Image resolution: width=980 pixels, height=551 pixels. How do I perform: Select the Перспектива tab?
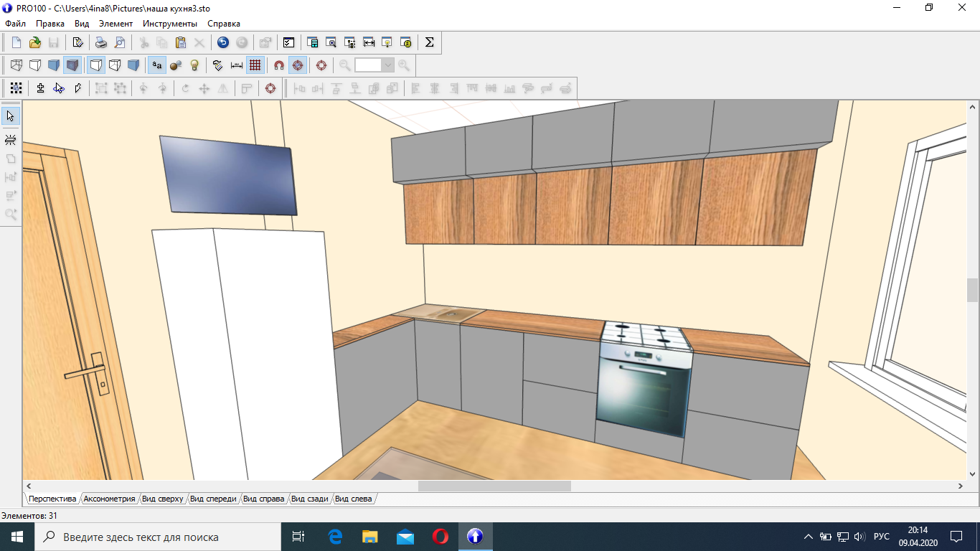click(x=52, y=499)
